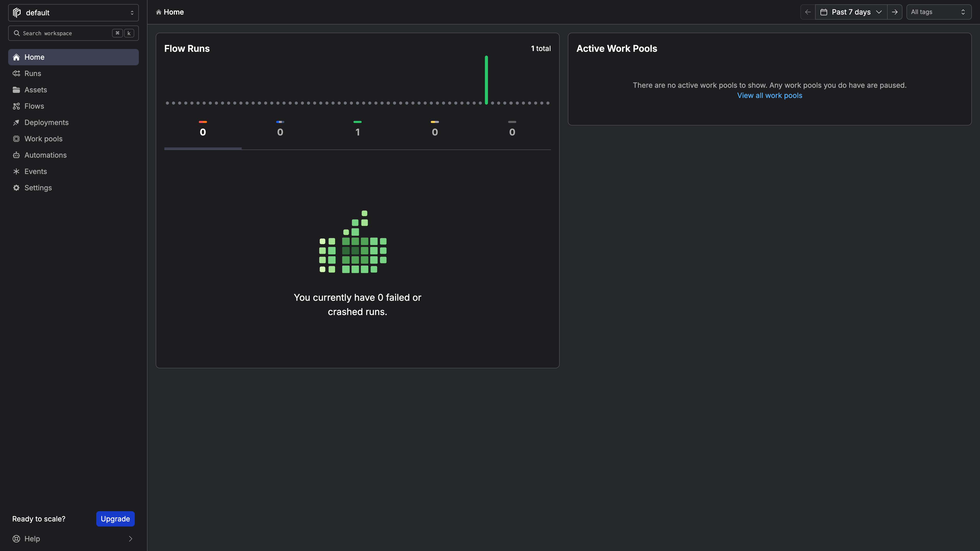Select Flows in the sidebar
This screenshot has width=980, height=551.
tap(34, 106)
